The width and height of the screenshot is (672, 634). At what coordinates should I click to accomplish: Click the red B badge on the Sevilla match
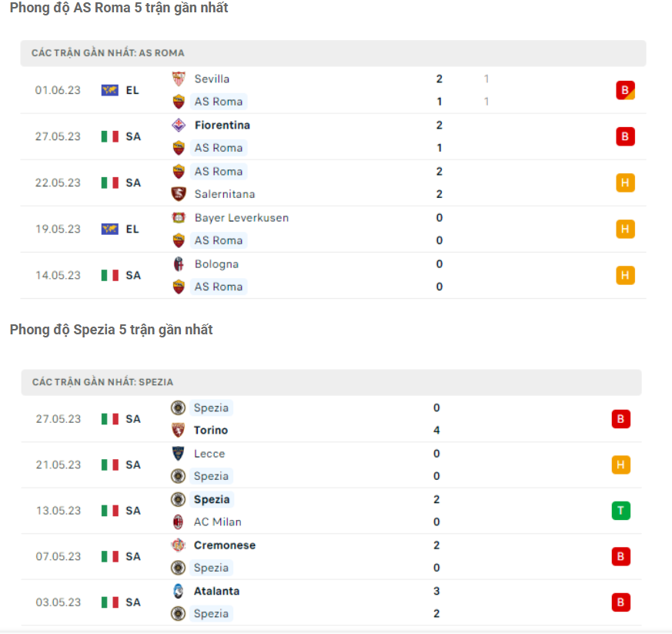point(625,89)
